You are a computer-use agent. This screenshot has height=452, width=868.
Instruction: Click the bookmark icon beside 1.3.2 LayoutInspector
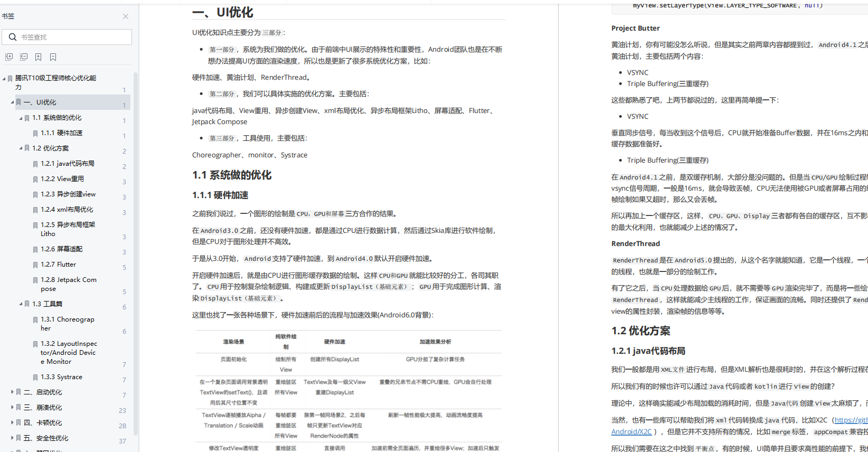[35, 344]
